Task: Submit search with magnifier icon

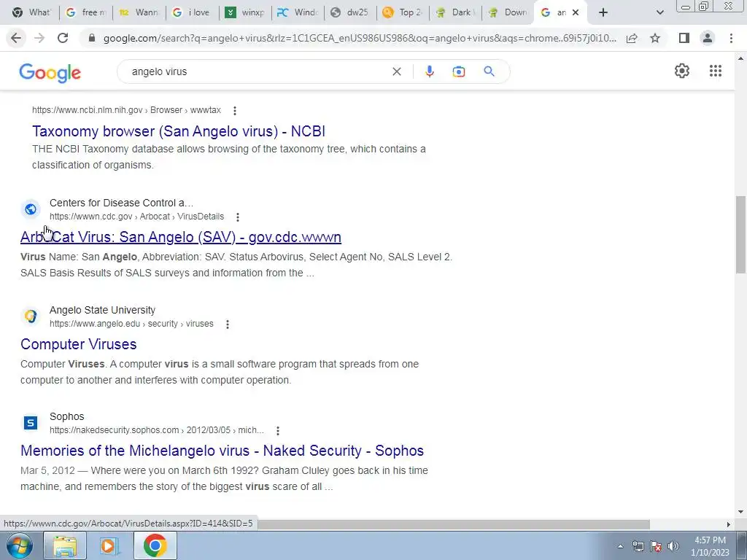Action: (x=489, y=71)
